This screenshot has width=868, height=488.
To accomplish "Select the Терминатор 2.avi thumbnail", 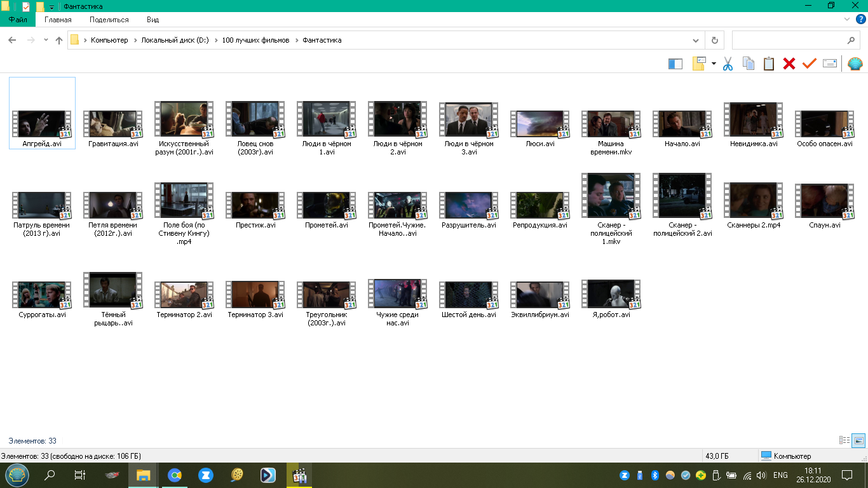I will [184, 299].
